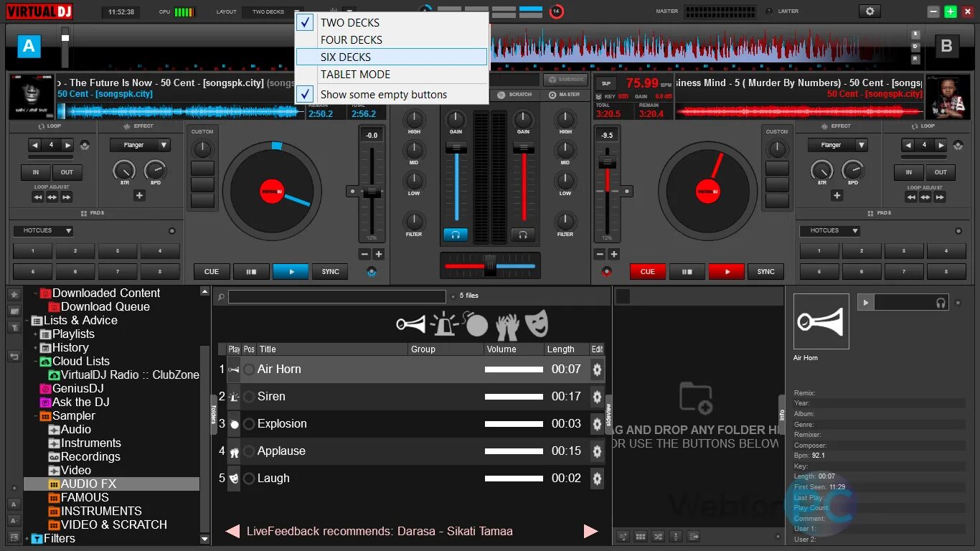Open edit gear for Laugh sample
Screen dimensions: 980x551
pyautogui.click(x=597, y=479)
